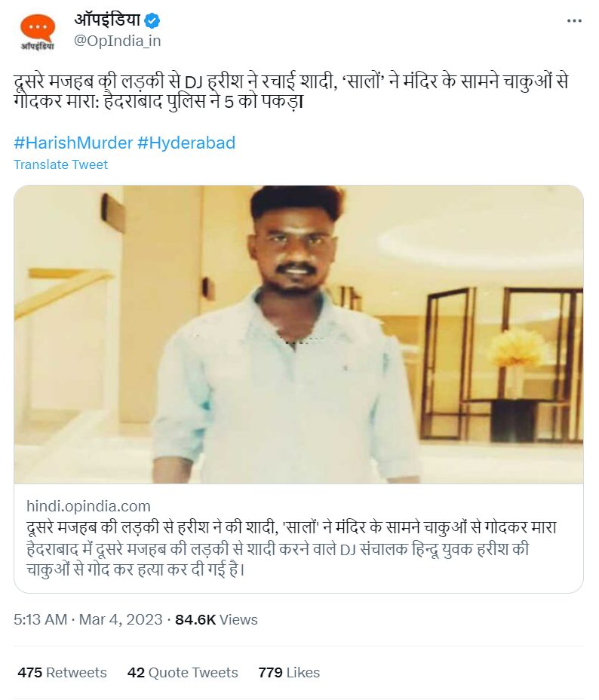Open the @OpIndia_in handle link

[x=117, y=41]
